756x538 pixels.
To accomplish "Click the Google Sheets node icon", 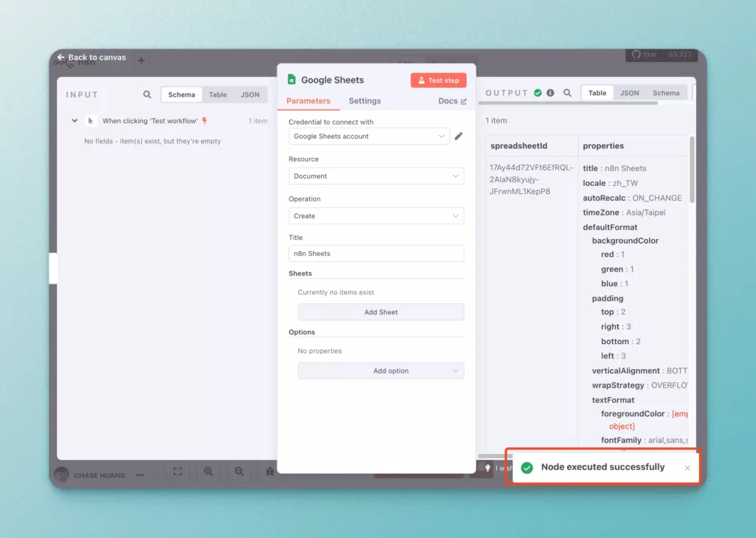I will (x=291, y=79).
